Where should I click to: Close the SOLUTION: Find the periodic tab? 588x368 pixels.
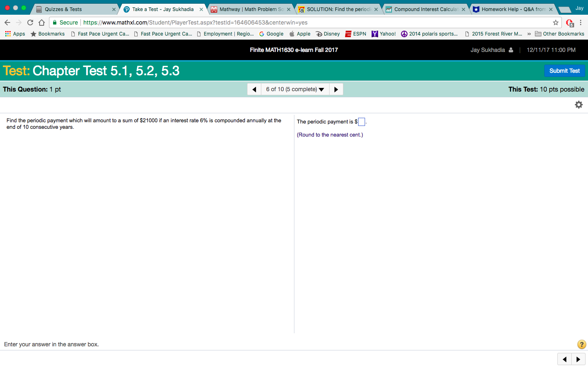[x=376, y=9]
